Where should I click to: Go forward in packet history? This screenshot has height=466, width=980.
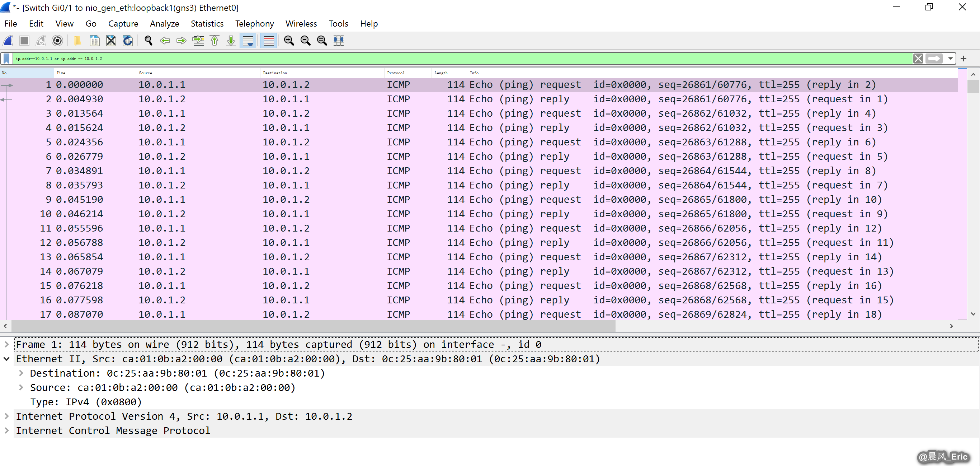pyautogui.click(x=182, y=40)
